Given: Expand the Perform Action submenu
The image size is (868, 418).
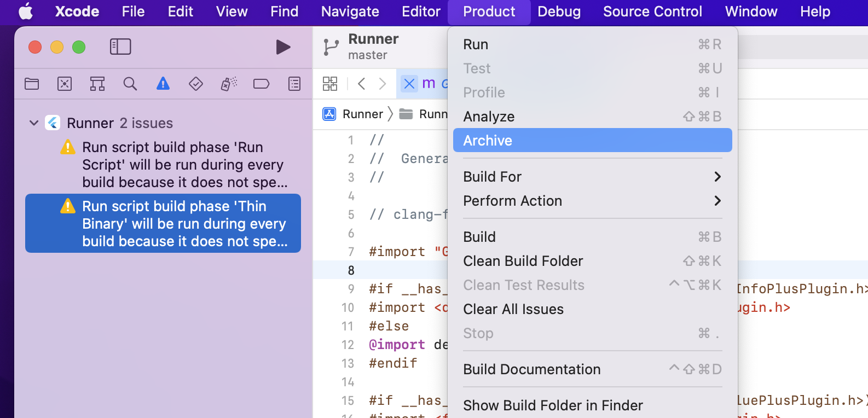Looking at the screenshot, I should click(x=593, y=201).
